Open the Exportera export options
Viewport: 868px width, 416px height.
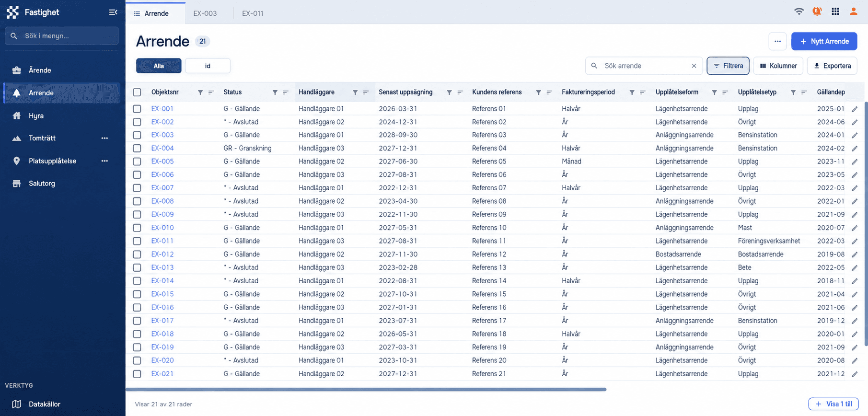(x=833, y=66)
